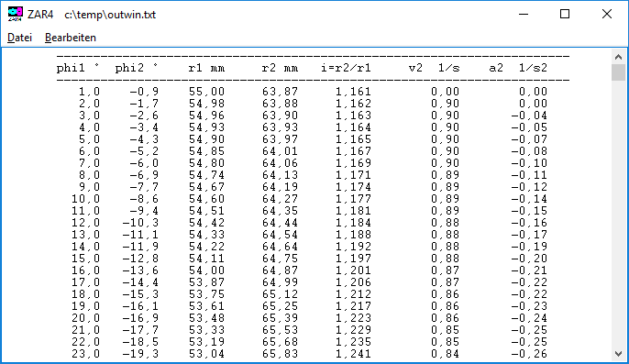Click the phi2 value -10,3

pos(140,223)
